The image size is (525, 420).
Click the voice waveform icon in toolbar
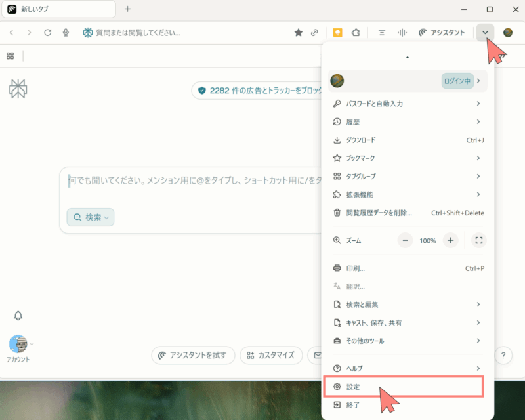pyautogui.click(x=402, y=33)
